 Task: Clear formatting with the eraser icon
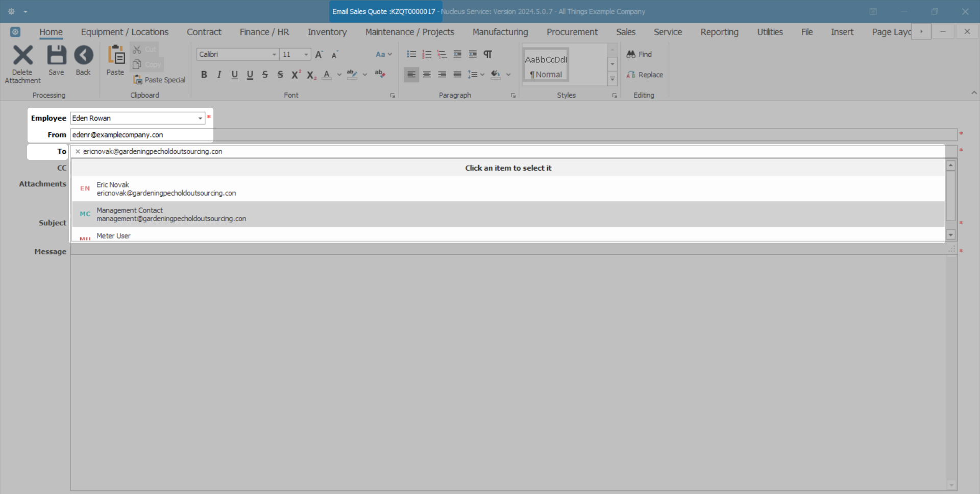tap(380, 75)
